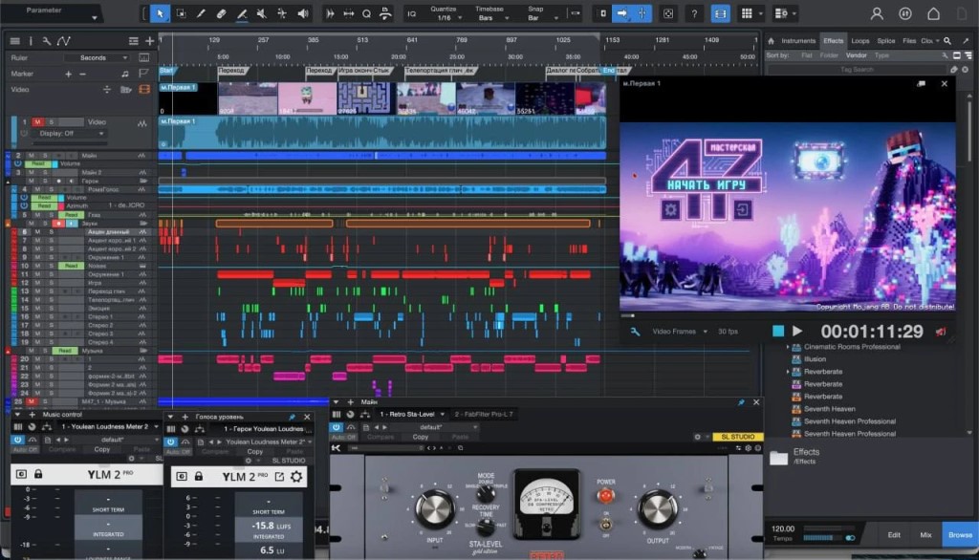Screen dimensions: 979x560
Task: Adjust the OUTPUT knob on Sta-Level
Action: [x=656, y=507]
